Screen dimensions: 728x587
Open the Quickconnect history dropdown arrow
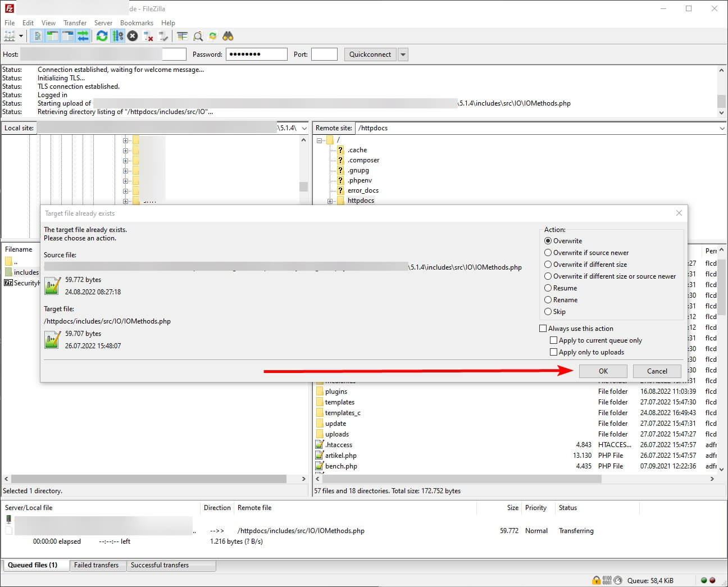(403, 54)
